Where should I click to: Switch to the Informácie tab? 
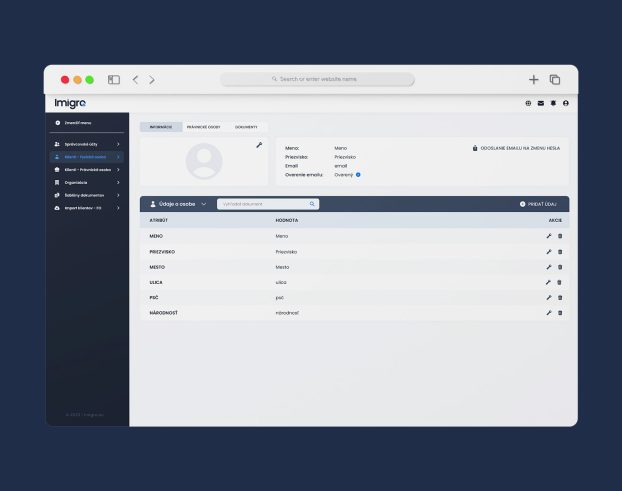[161, 127]
